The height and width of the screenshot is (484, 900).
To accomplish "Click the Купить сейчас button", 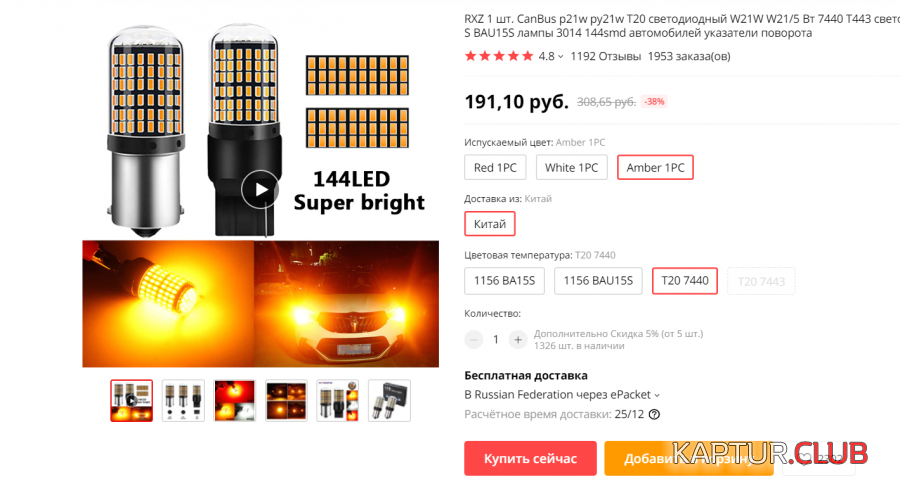I will [530, 458].
